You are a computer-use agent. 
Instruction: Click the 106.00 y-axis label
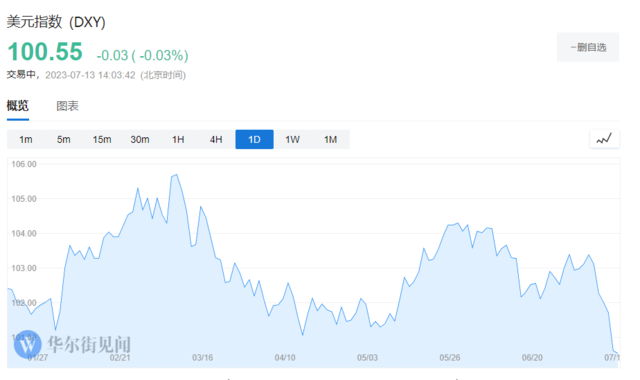click(24, 164)
